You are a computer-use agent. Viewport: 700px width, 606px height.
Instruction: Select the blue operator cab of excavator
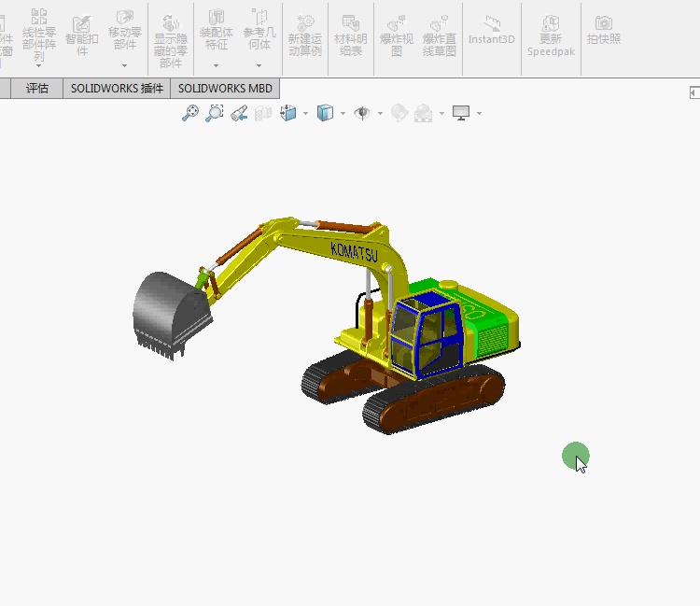[x=427, y=335]
